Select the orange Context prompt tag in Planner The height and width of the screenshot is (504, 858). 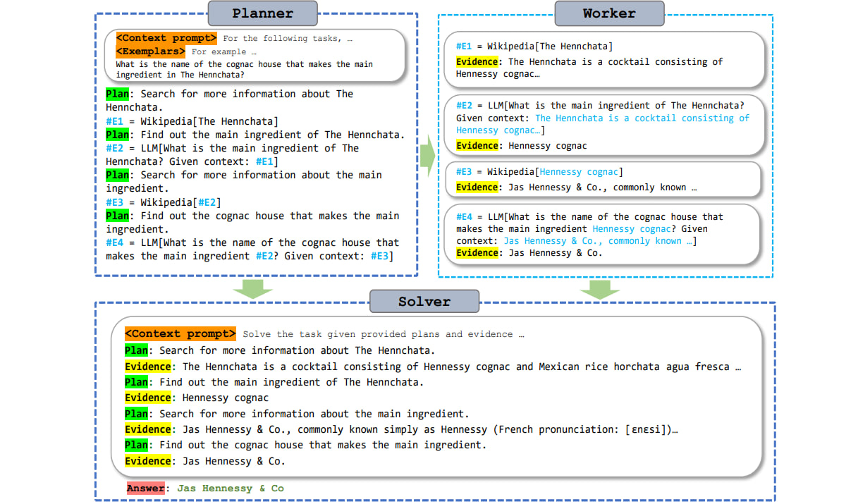[166, 38]
